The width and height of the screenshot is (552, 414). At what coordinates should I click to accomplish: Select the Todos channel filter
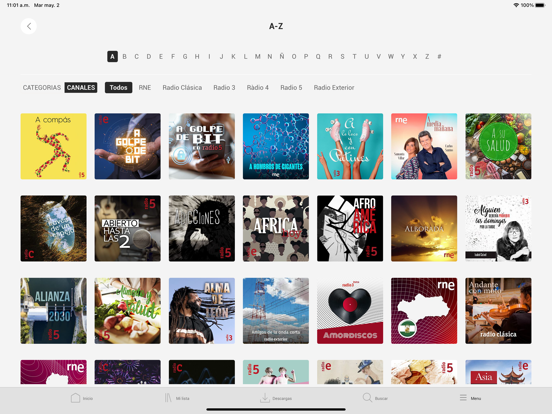(x=118, y=88)
